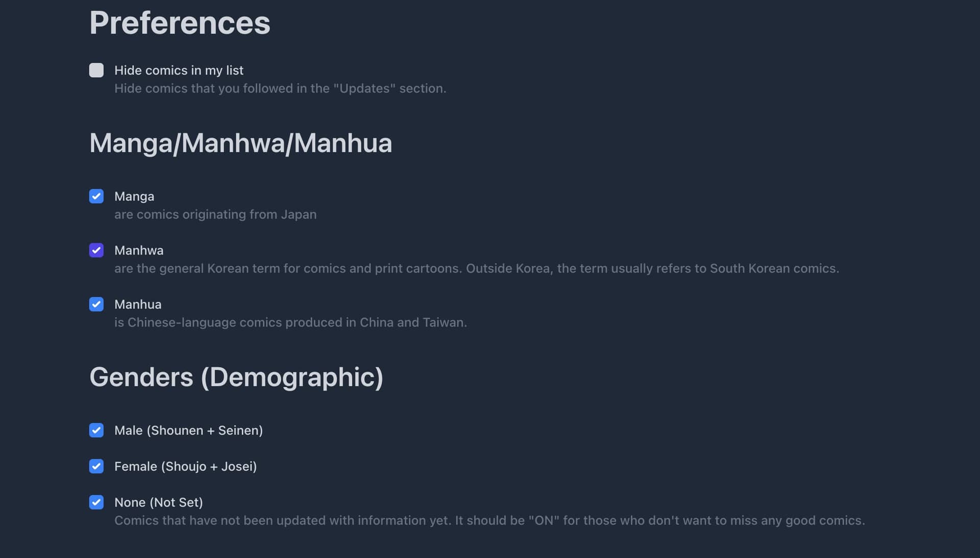The height and width of the screenshot is (558, 980).
Task: Uncheck the Male (Shounen + Seinen) checkbox
Action: tap(96, 430)
